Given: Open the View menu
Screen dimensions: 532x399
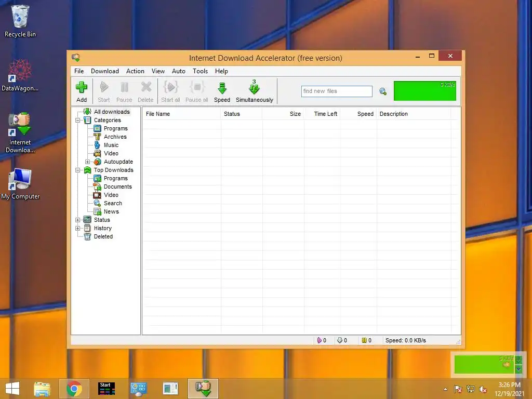Looking at the screenshot, I should tap(158, 71).
